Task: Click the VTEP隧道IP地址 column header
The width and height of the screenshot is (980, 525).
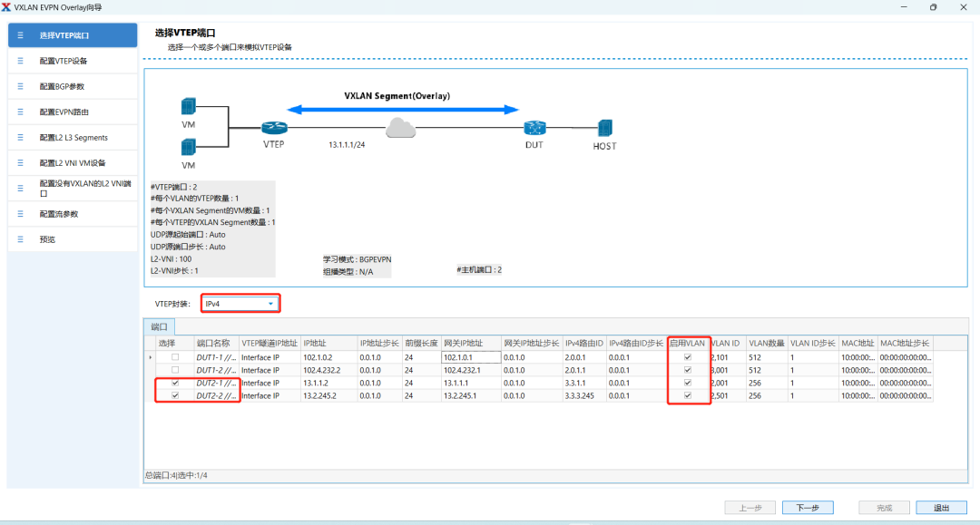Action: tap(270, 344)
